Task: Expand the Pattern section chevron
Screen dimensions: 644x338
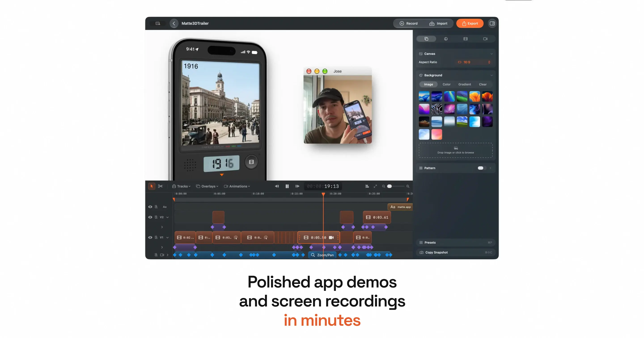Action: (490, 168)
